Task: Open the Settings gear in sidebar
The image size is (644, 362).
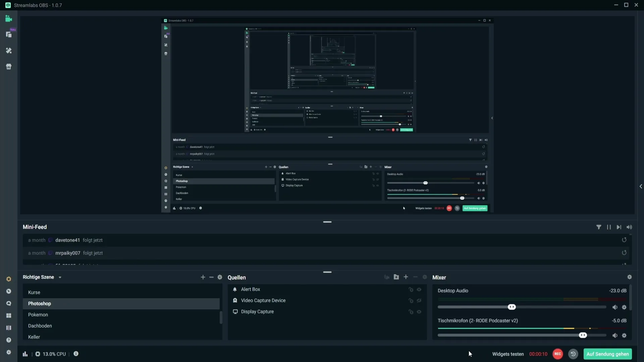Action: (x=9, y=352)
